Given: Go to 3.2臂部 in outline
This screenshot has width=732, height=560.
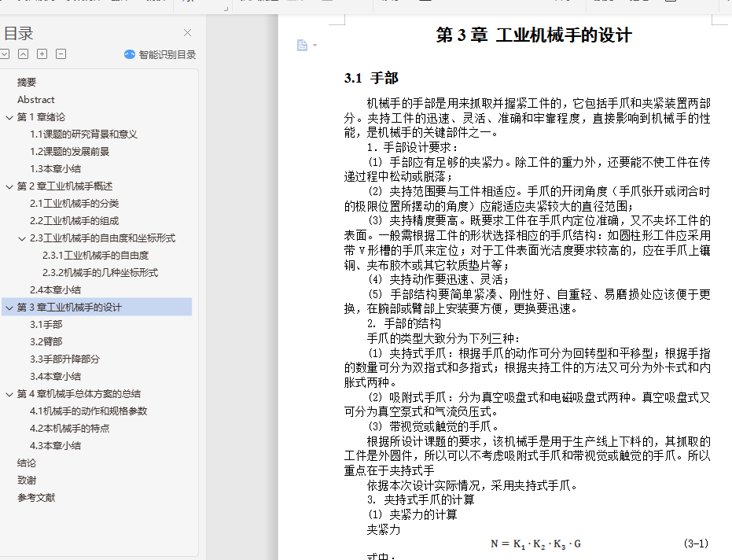Looking at the screenshot, I should (x=46, y=341).
